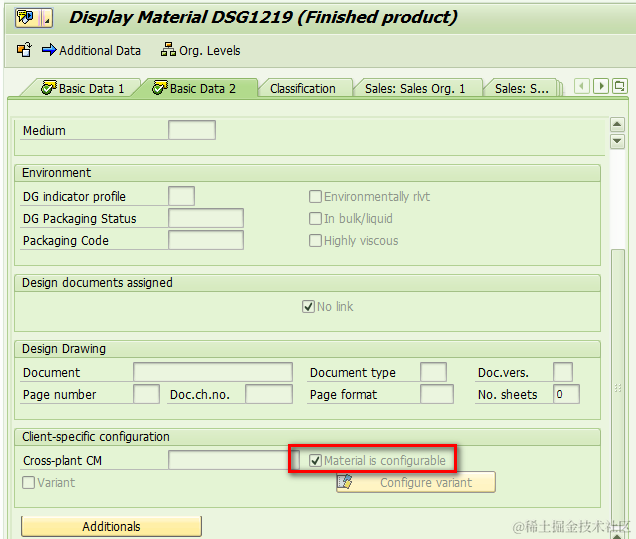Image resolution: width=636 pixels, height=539 pixels.
Task: Click the scroll down arrow below it
Action: 617,141
